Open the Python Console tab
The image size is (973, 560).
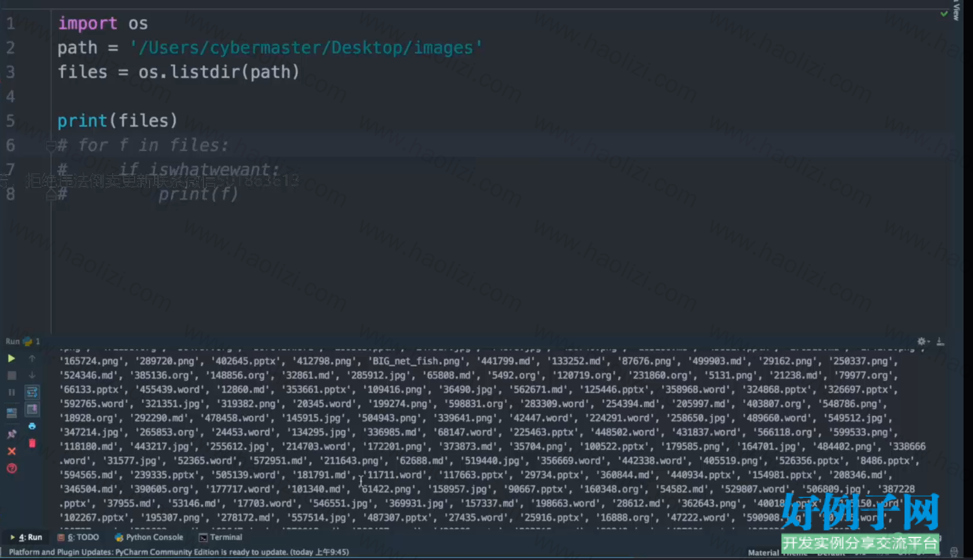point(149,537)
